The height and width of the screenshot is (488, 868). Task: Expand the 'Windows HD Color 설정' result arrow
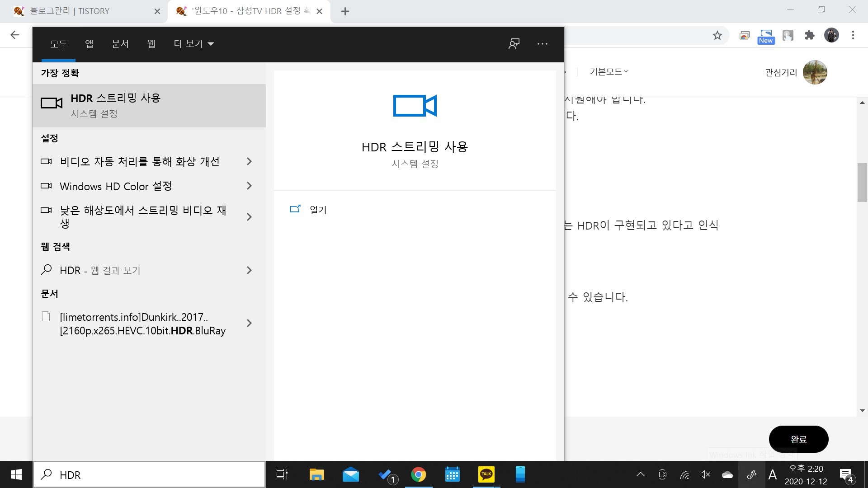click(249, 186)
